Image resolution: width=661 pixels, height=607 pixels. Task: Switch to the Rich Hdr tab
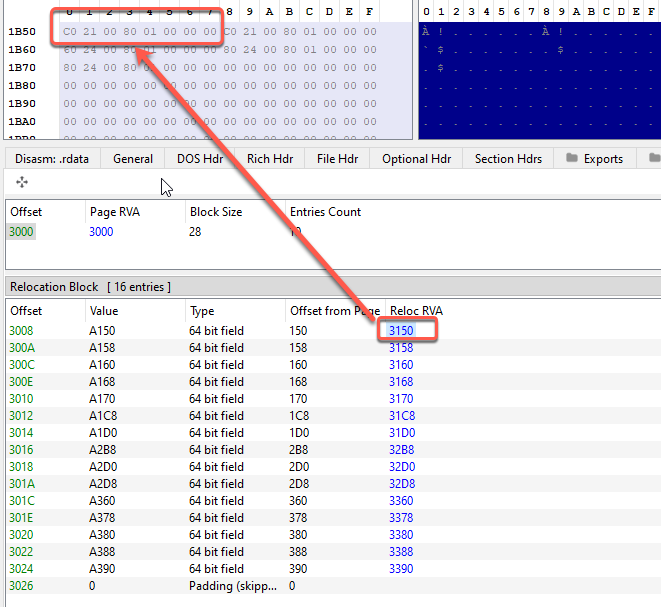pos(270,158)
